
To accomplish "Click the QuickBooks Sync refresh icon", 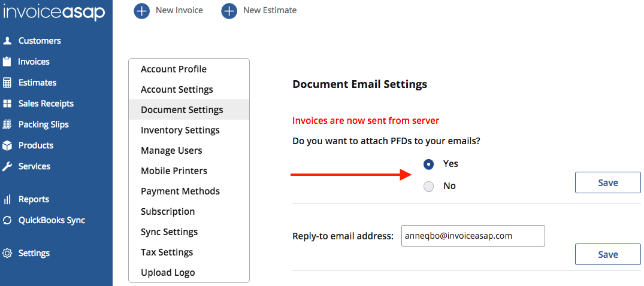I will (x=7, y=220).
